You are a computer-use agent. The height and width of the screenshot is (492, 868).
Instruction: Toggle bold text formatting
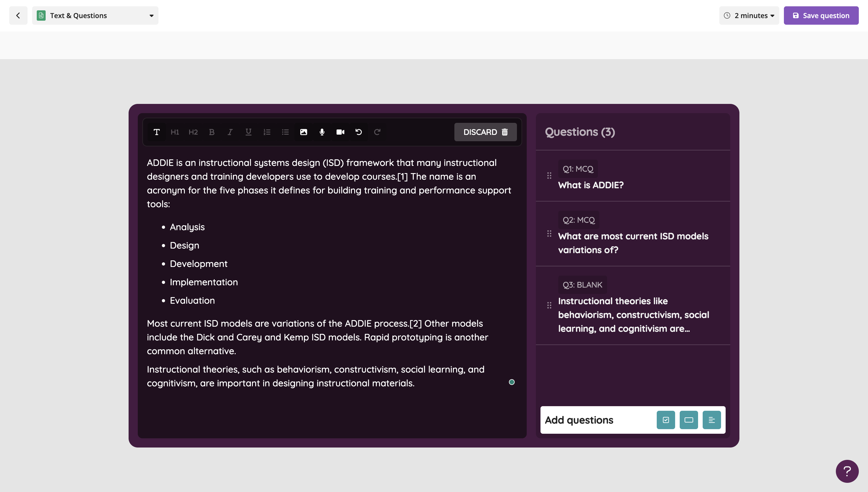click(212, 132)
